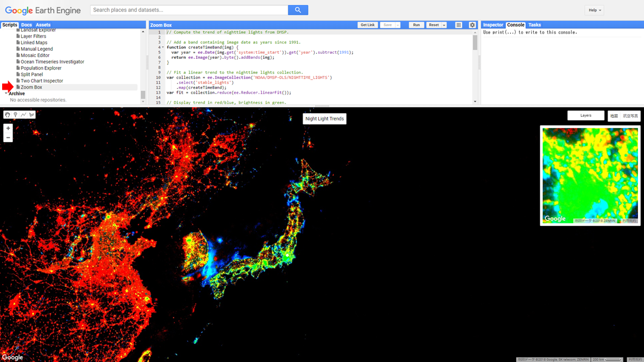
Task: Select the point marker drawing tool
Action: 16,115
